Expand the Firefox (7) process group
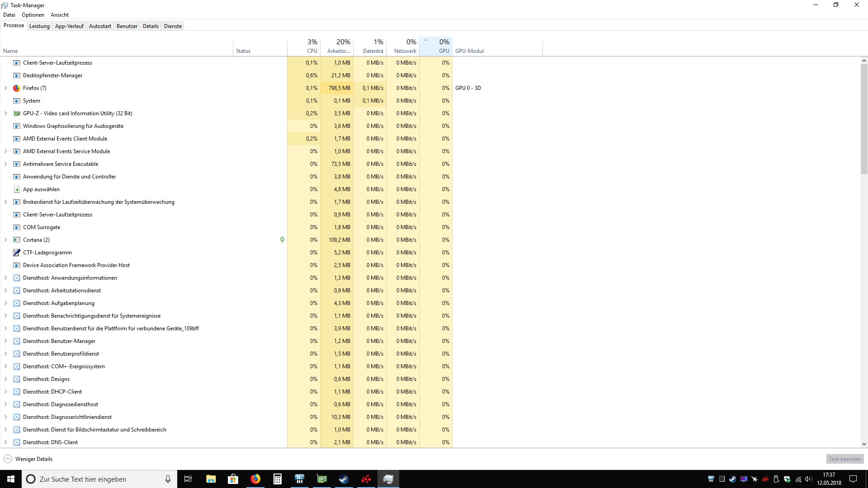This screenshot has width=868, height=488. [x=5, y=88]
